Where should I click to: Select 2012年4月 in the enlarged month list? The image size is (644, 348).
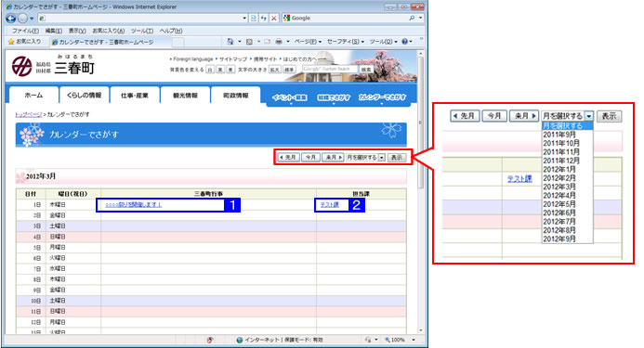coord(559,195)
